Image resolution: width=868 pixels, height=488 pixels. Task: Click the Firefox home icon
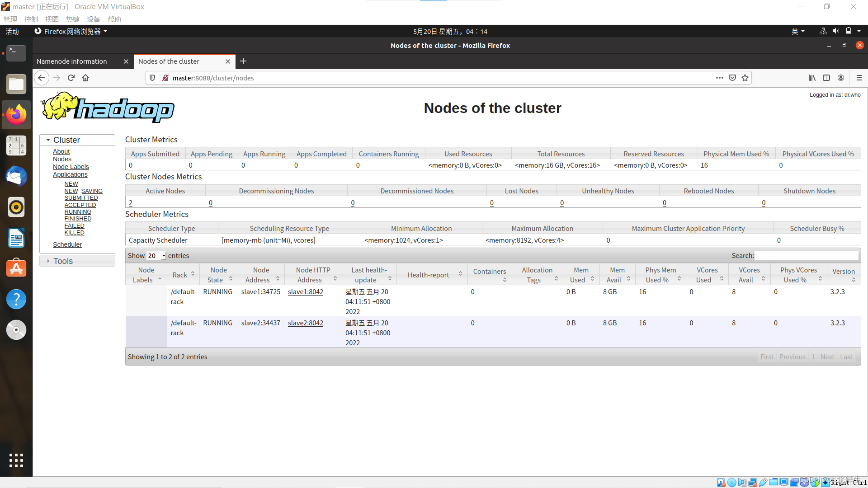pyautogui.click(x=85, y=78)
